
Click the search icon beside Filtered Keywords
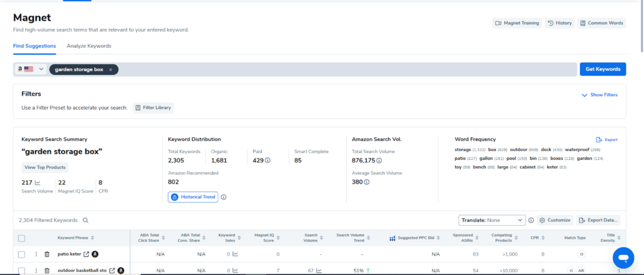[x=86, y=220]
